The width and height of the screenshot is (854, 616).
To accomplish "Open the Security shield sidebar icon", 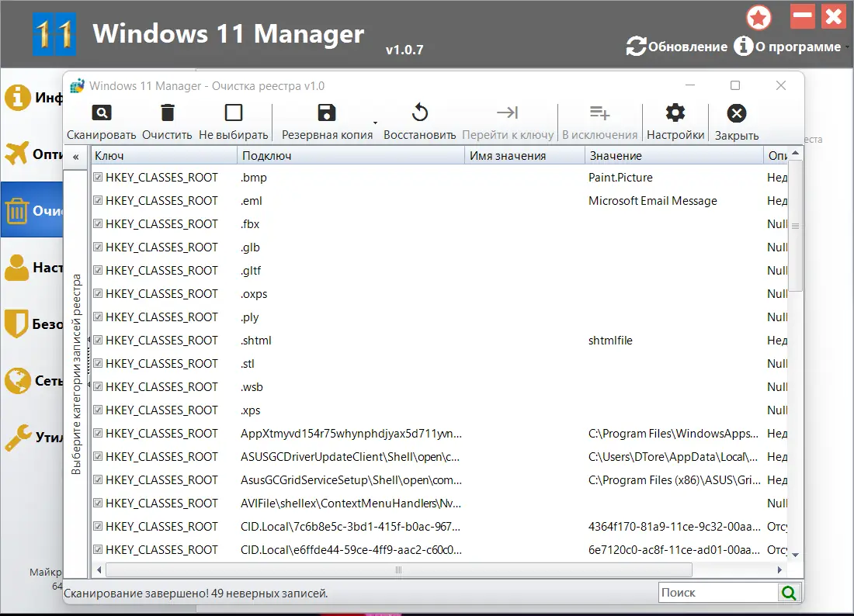I will point(16,324).
